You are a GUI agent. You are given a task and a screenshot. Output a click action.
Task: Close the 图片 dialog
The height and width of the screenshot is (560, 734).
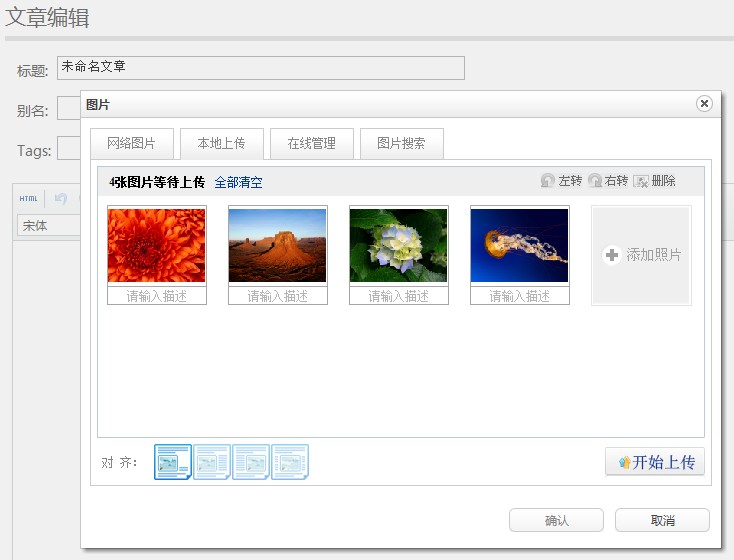coord(704,103)
